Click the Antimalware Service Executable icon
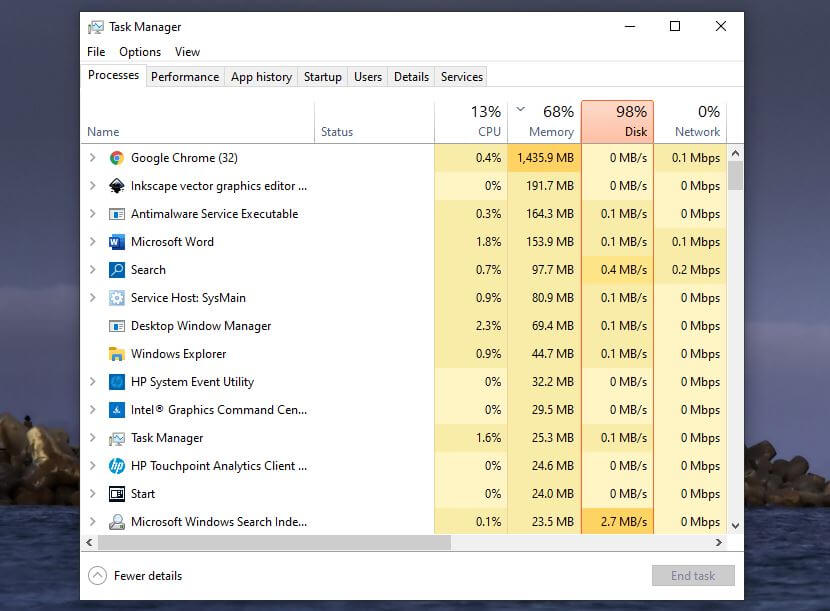The image size is (830, 611). pyautogui.click(x=116, y=214)
